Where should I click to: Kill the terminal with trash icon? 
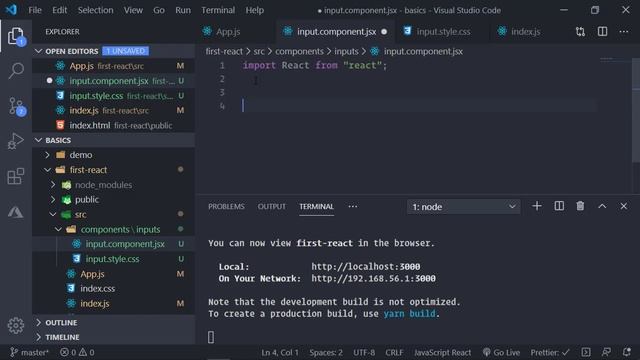pyautogui.click(x=580, y=206)
